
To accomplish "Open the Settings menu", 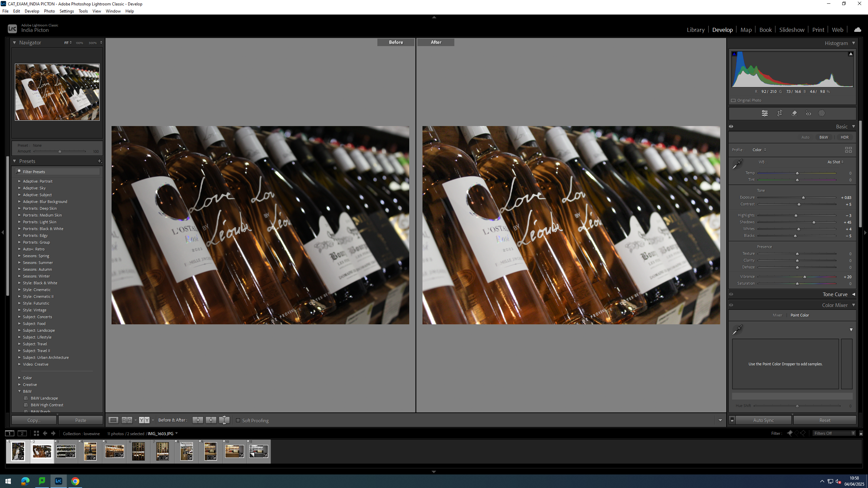I will point(66,11).
